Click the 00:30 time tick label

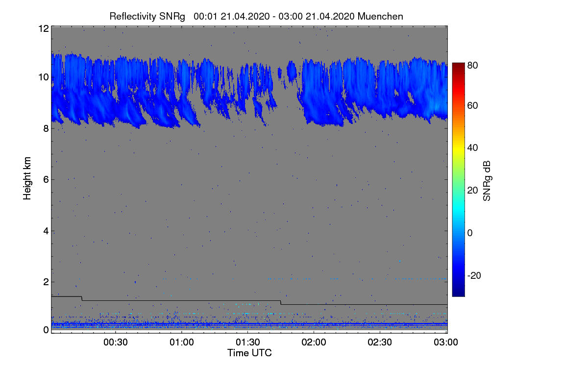coord(116,342)
